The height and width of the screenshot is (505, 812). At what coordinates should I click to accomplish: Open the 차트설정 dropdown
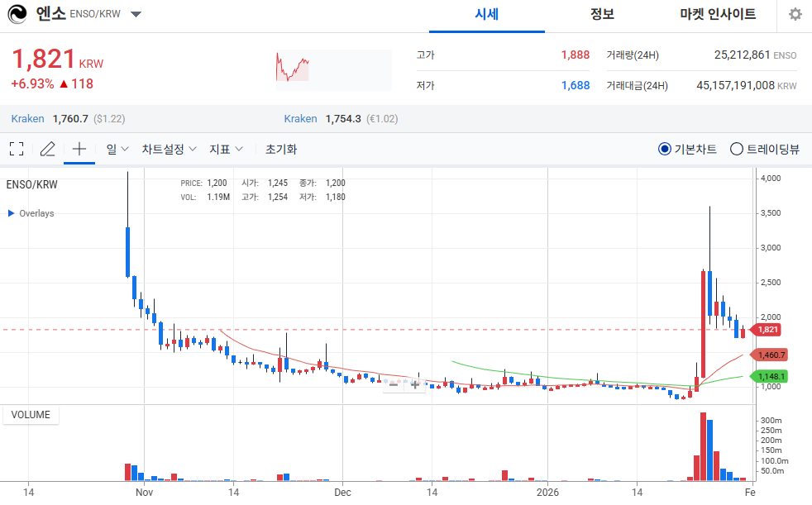pos(168,149)
